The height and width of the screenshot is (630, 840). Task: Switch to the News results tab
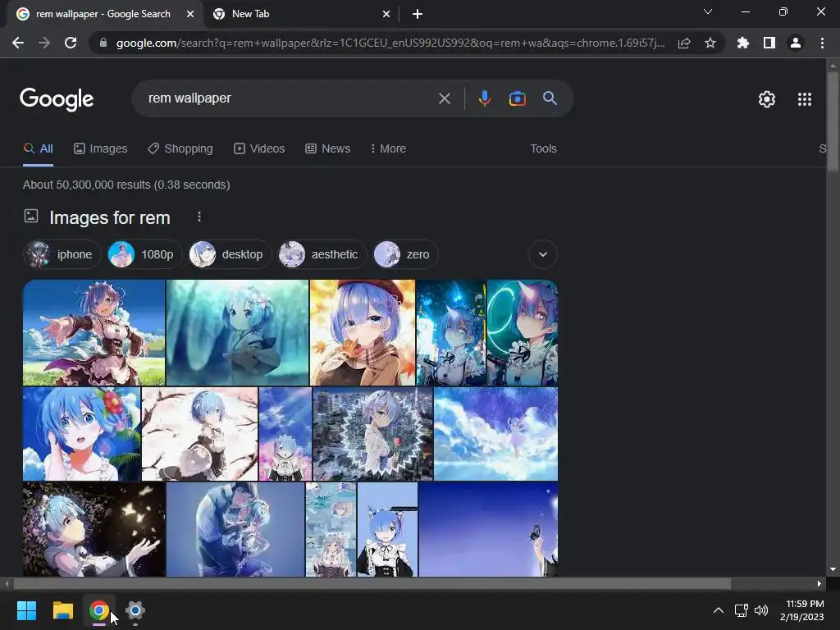point(328,149)
